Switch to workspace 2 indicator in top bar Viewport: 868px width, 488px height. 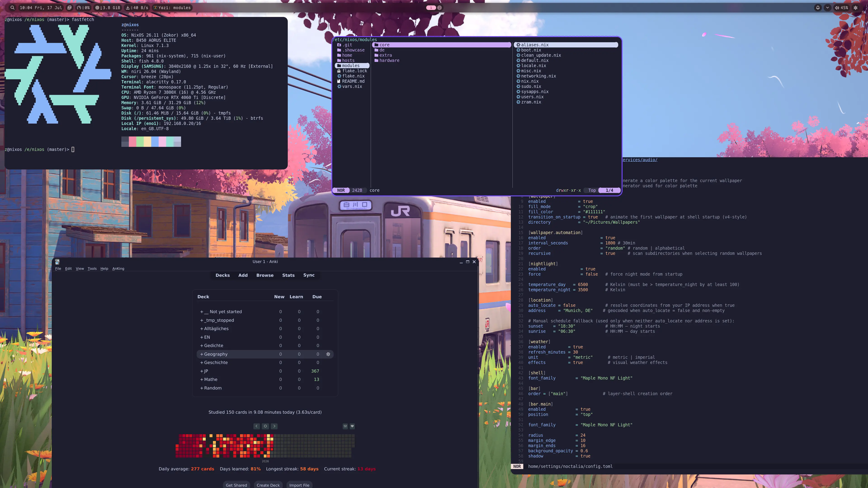tap(439, 8)
